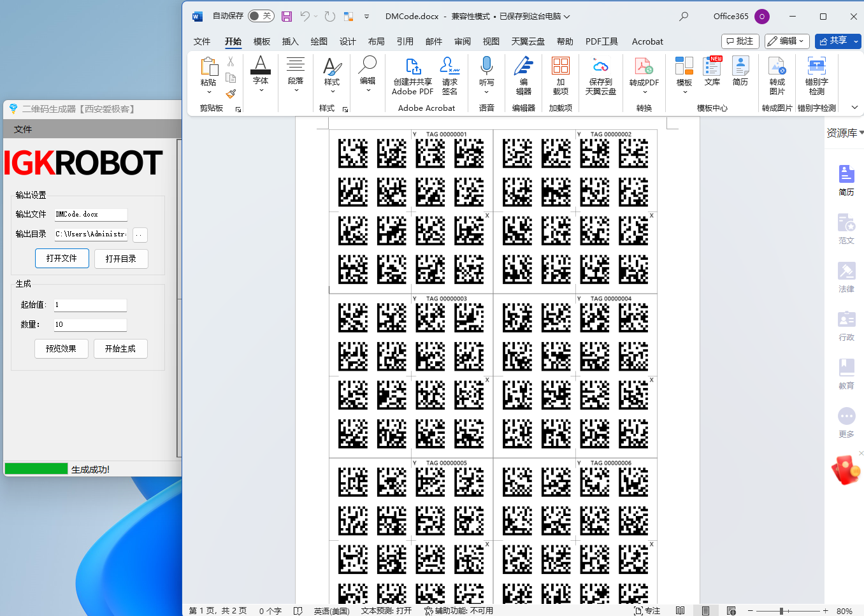The height and width of the screenshot is (616, 864).
Task: Click the Undo arrow in title bar
Action: (305, 17)
